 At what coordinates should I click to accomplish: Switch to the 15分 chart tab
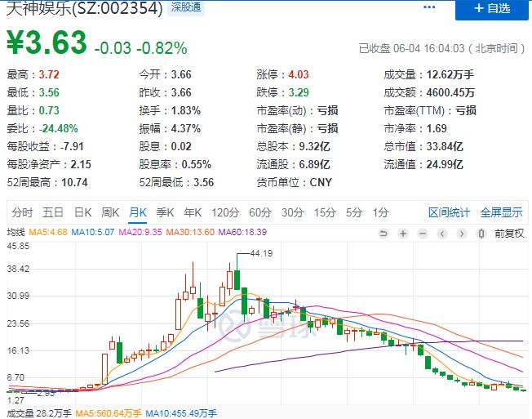pyautogui.click(x=325, y=212)
